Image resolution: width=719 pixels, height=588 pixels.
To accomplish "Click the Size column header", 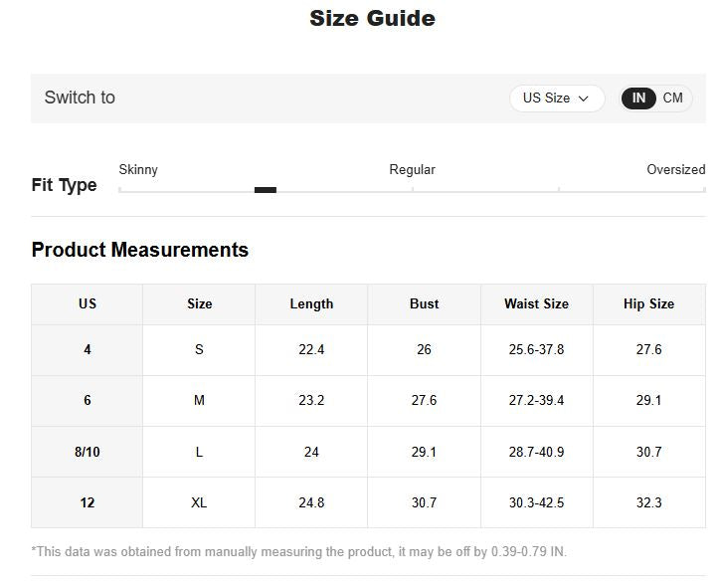I will tap(199, 304).
